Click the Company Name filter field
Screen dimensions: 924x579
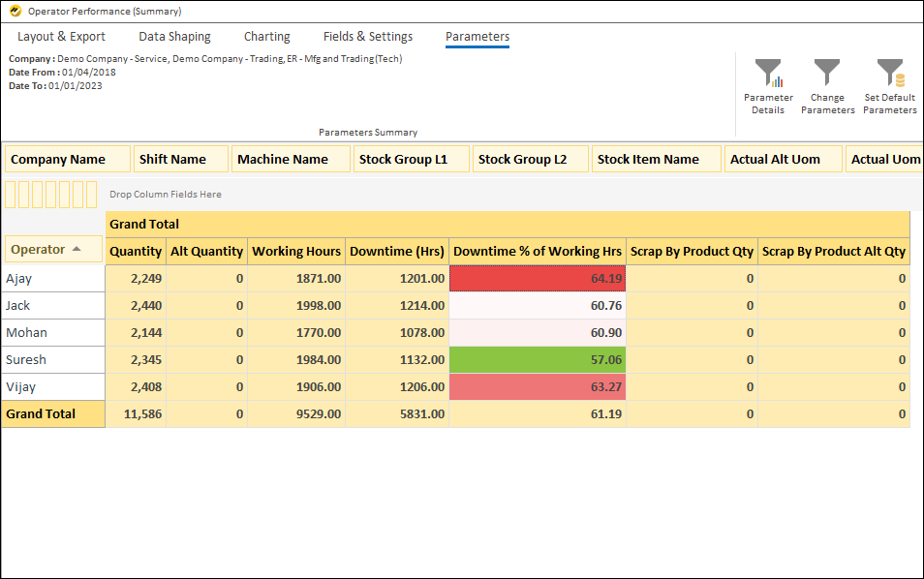pyautogui.click(x=67, y=160)
